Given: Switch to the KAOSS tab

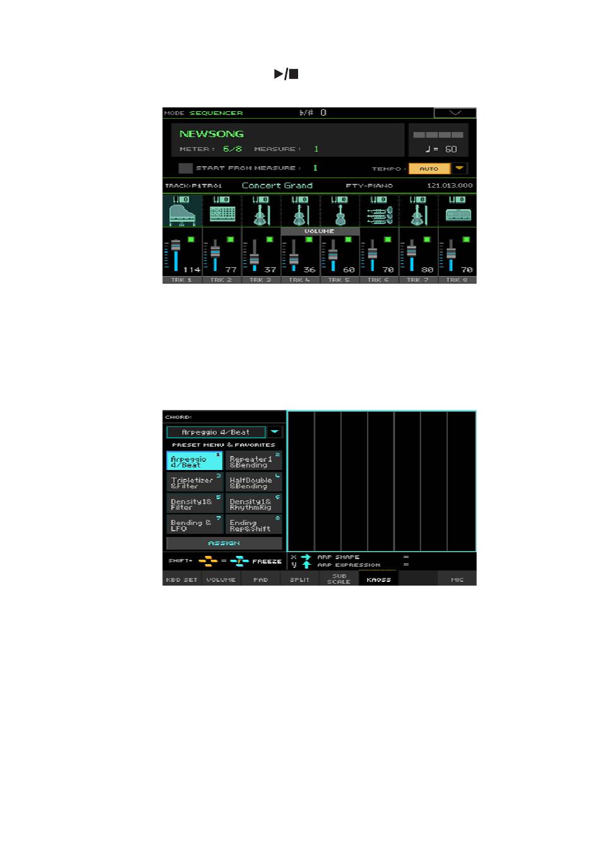Looking at the screenshot, I should click(379, 579).
